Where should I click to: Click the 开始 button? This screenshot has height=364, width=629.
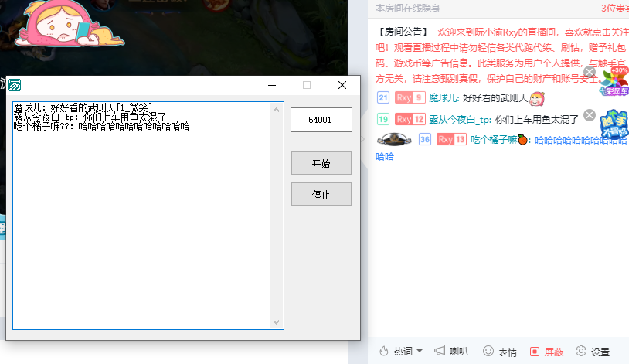coord(321,163)
